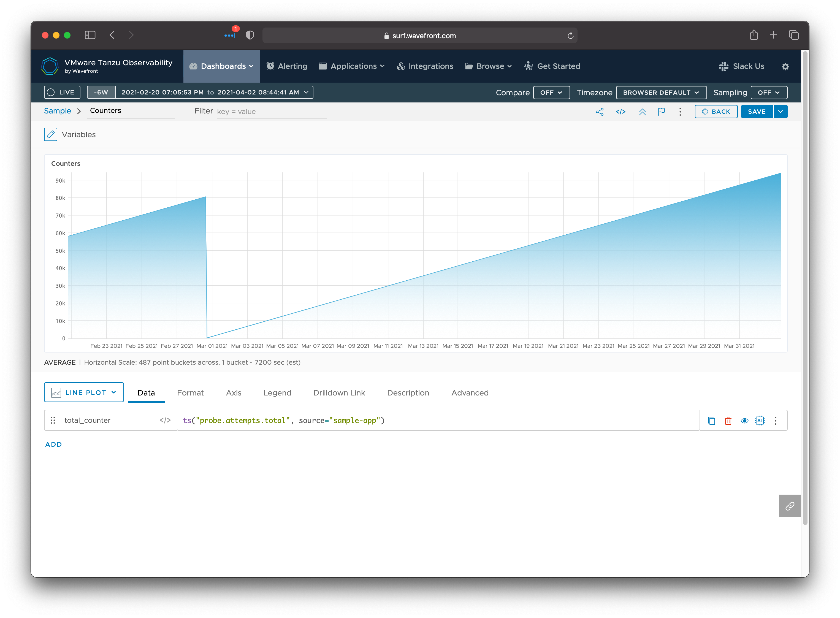This screenshot has width=840, height=618.
Task: Hide the total_counter query with the eye icon
Action: tap(744, 421)
